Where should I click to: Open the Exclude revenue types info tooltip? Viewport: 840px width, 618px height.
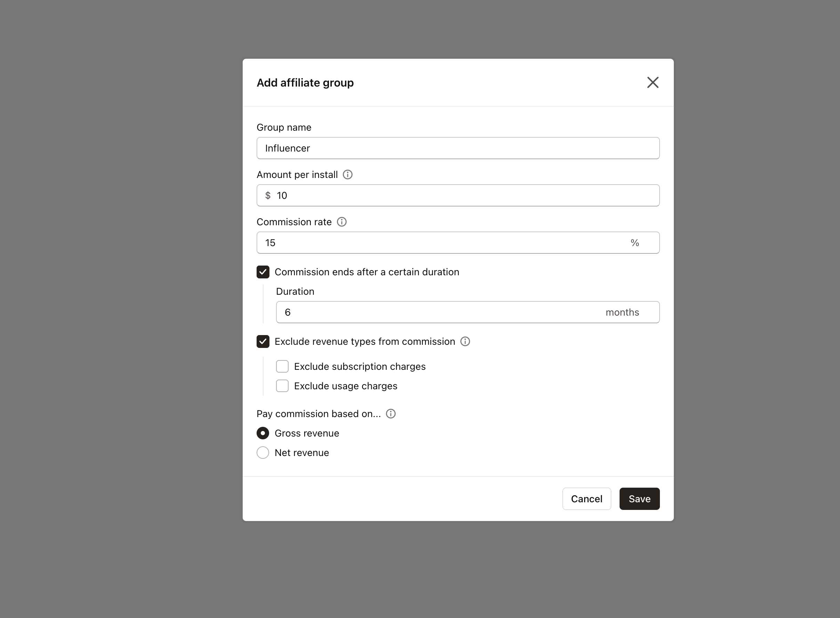click(465, 341)
